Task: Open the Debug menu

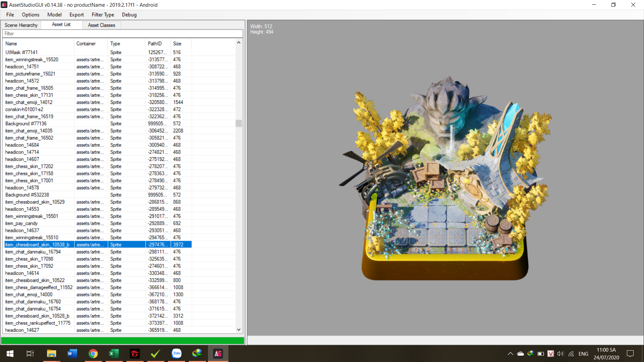Action: tap(129, 15)
